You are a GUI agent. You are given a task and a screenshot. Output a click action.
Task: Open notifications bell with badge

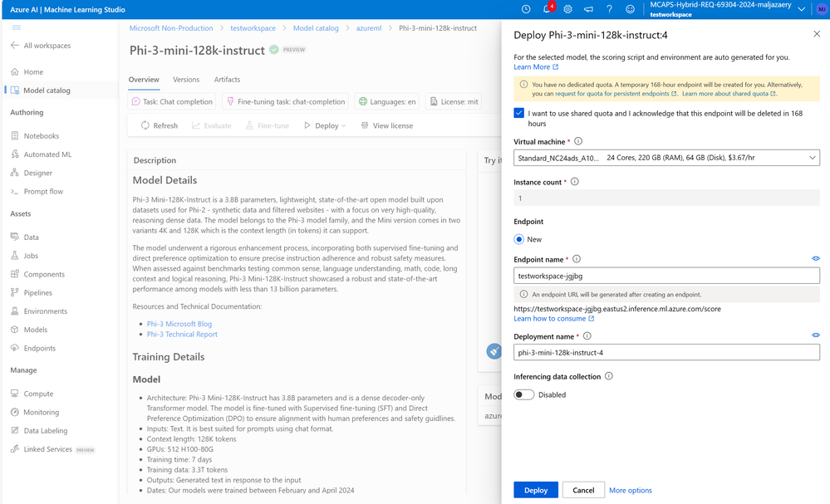(x=548, y=8)
